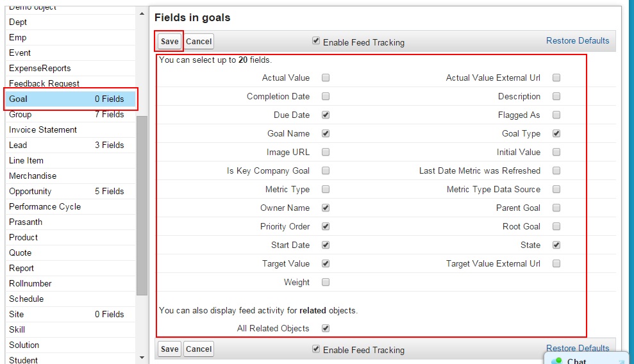Viewport: 634px width, 364px height.
Task: Select Goal in the object list
Action: click(x=71, y=99)
